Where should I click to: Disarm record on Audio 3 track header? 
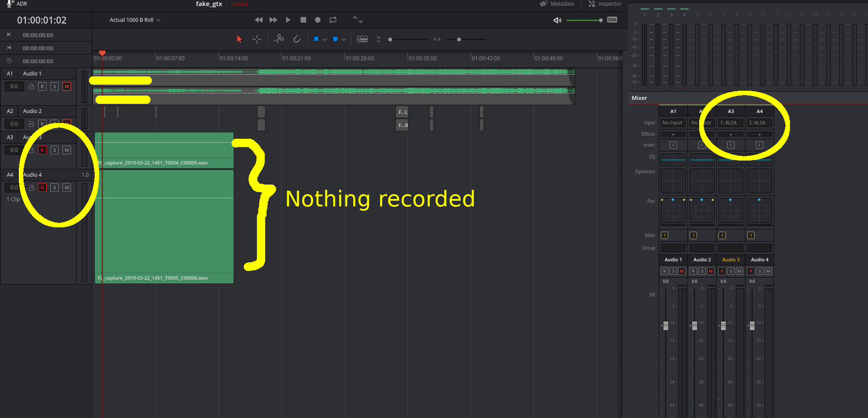click(42, 150)
